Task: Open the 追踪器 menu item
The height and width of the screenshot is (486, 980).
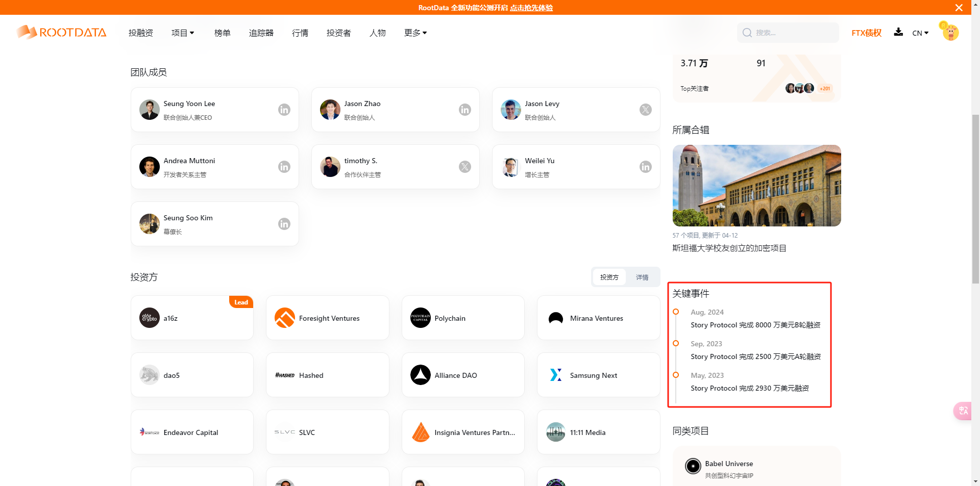Action: [x=261, y=33]
